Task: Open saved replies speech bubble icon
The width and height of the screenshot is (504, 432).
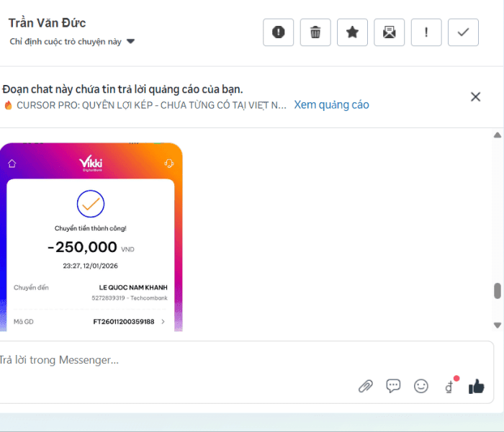Action: coord(393,386)
